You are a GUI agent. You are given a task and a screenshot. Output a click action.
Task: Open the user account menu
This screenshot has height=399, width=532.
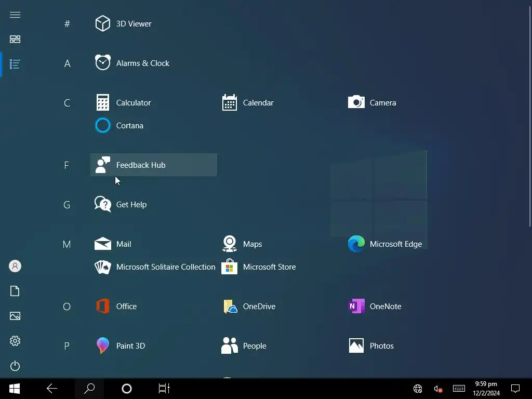point(15,266)
